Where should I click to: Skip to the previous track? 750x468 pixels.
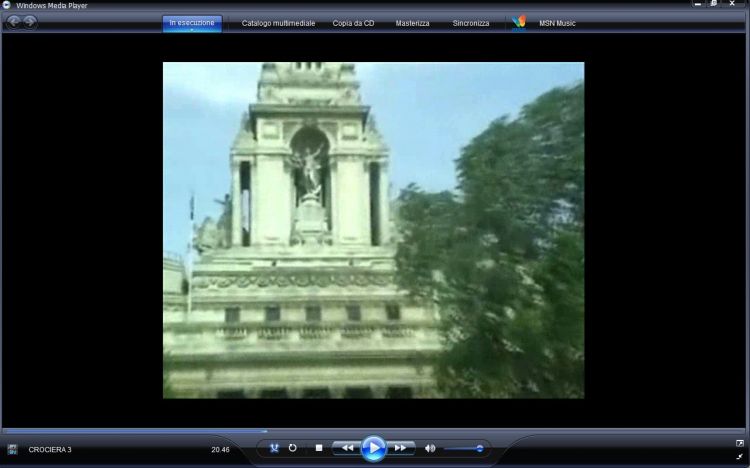tap(346, 448)
